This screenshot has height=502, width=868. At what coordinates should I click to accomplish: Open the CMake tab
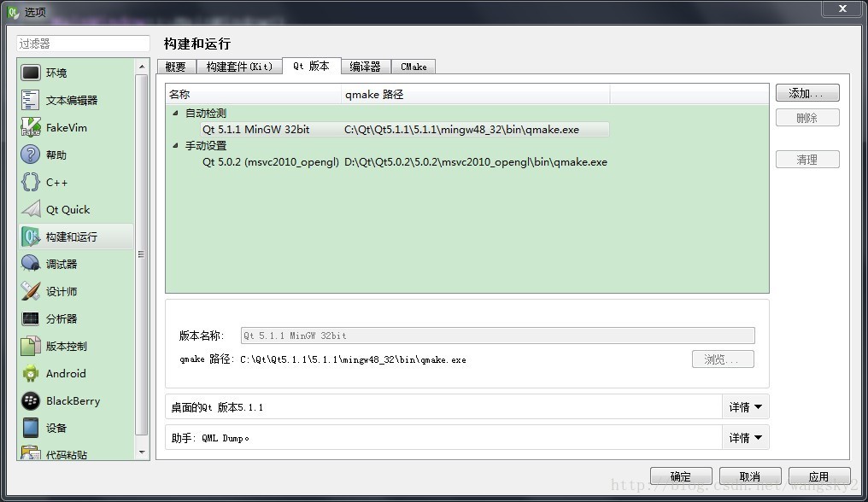(413, 67)
